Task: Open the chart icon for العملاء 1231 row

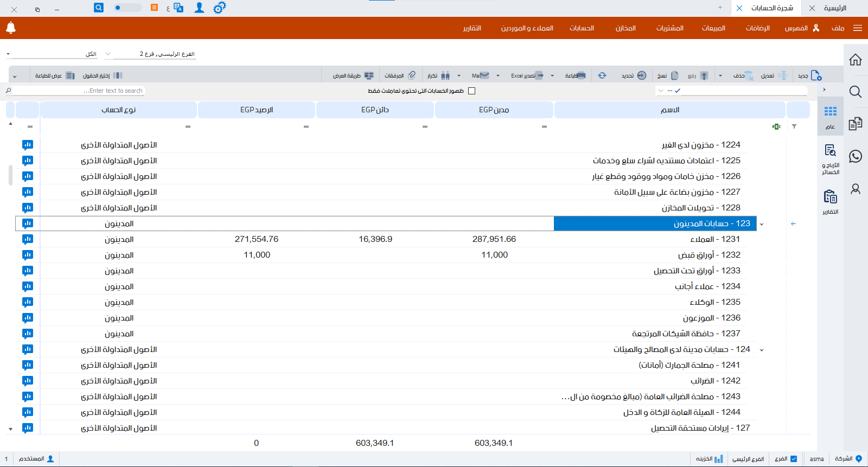Action: 28,239
